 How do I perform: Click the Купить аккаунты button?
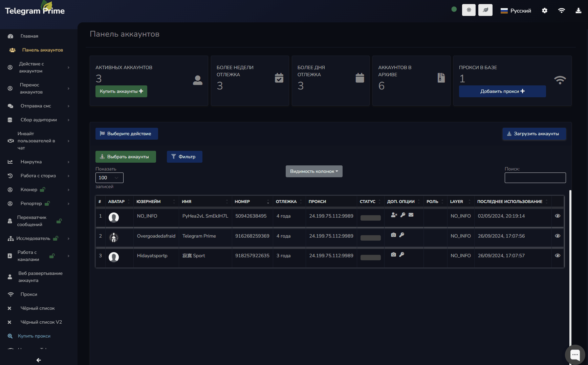pos(121,92)
